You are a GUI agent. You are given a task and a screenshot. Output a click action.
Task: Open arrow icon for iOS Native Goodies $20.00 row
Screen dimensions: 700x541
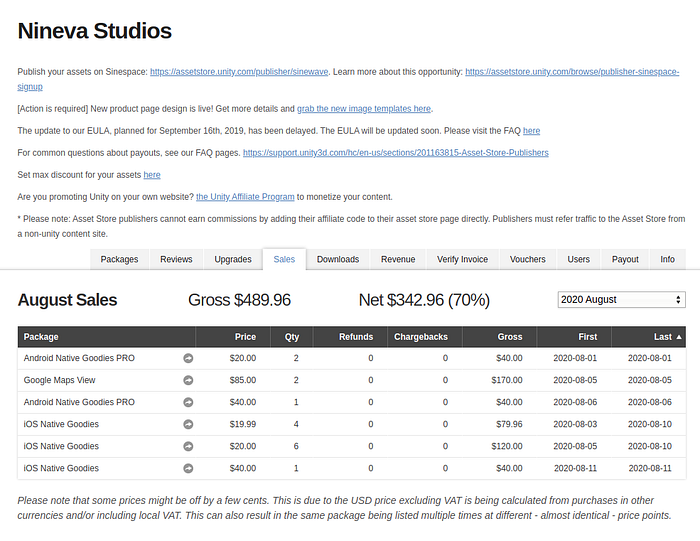[x=188, y=446]
